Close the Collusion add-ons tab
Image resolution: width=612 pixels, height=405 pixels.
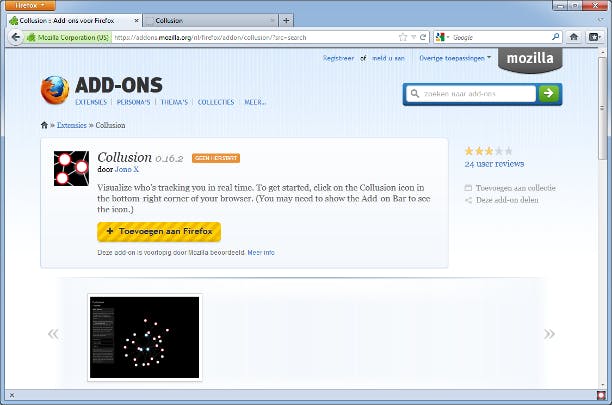tap(136, 21)
